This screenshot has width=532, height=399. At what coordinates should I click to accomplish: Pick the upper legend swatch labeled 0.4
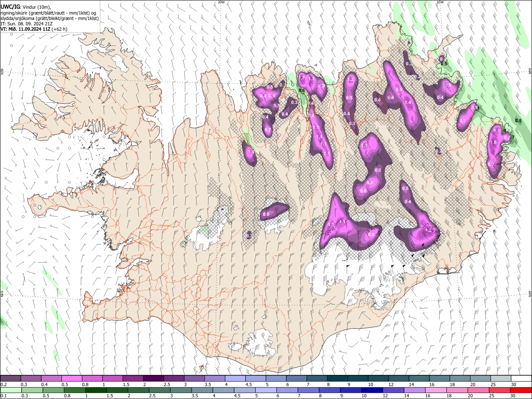(51, 379)
